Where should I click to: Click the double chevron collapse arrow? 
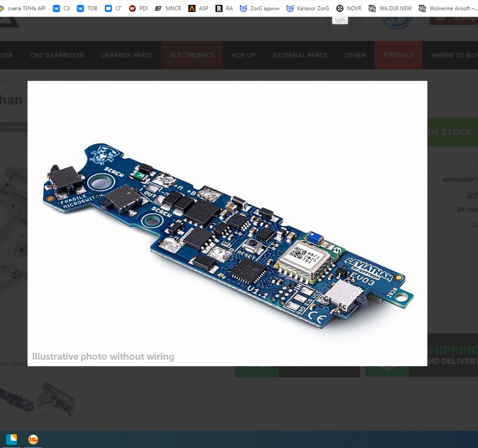pyautogui.click(x=340, y=21)
